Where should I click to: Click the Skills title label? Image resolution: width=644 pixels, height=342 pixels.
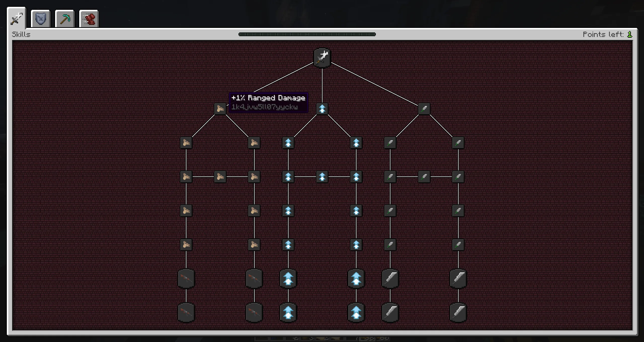[21, 34]
